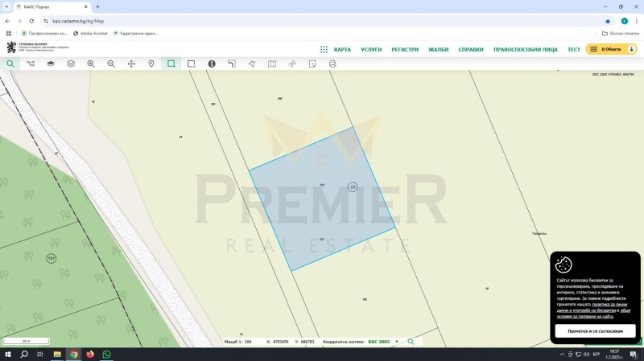Expand the KKC 2005 coordinate system dropdown

(397, 342)
